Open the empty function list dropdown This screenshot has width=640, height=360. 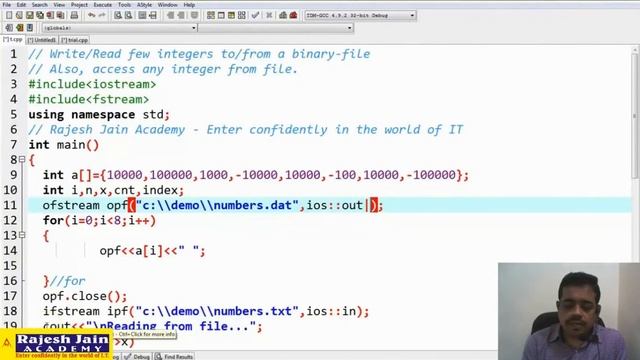click(276, 28)
